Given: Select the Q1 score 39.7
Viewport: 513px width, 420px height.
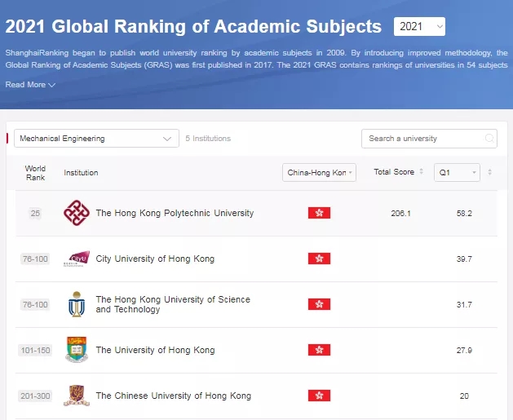Looking at the screenshot, I should click(464, 259).
